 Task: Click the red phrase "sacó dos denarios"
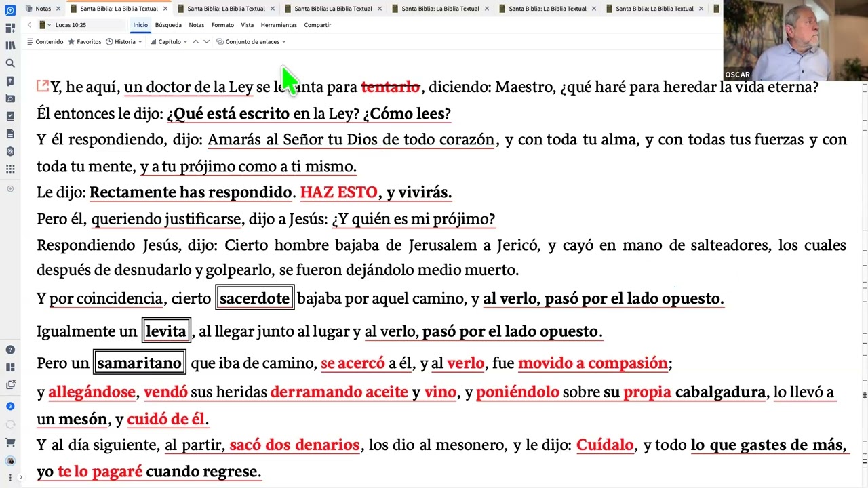click(x=294, y=445)
